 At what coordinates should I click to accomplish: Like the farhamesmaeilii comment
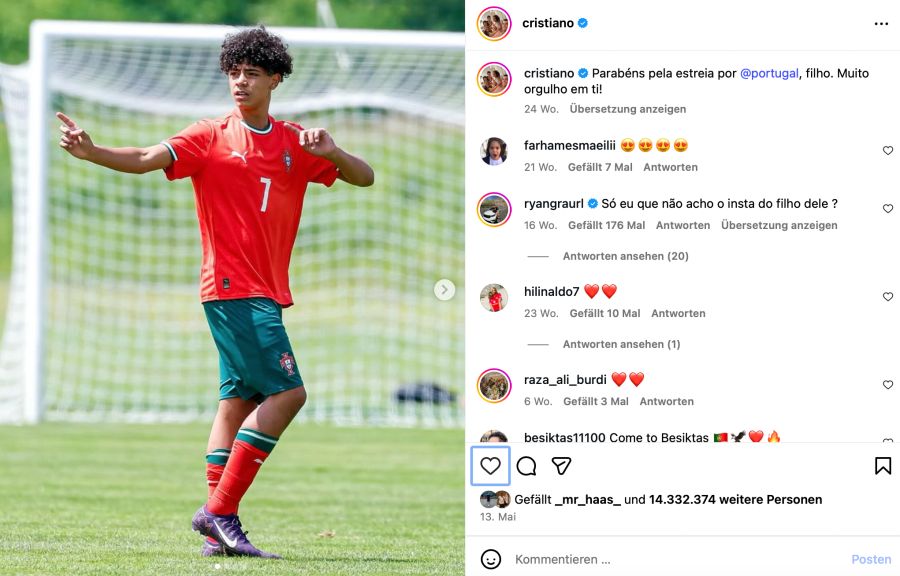pyautogui.click(x=887, y=150)
